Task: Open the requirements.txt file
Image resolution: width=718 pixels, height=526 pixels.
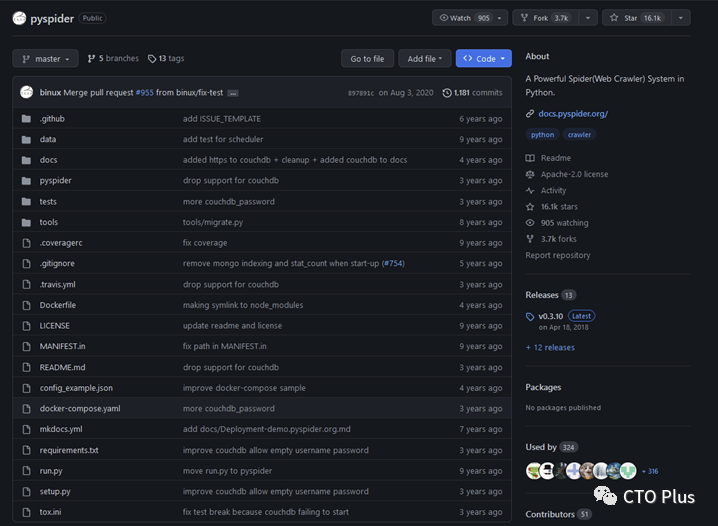Action: pyautogui.click(x=69, y=450)
